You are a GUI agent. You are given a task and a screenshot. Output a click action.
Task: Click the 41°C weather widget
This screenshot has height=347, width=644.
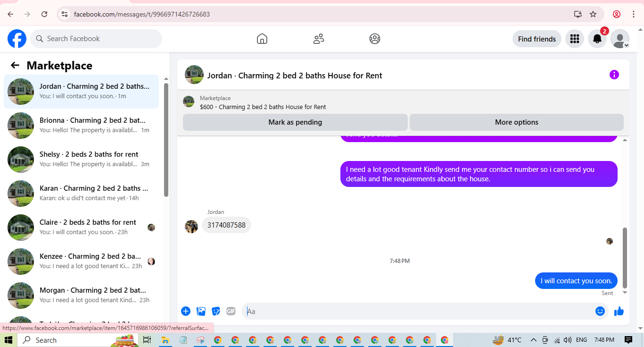507,340
